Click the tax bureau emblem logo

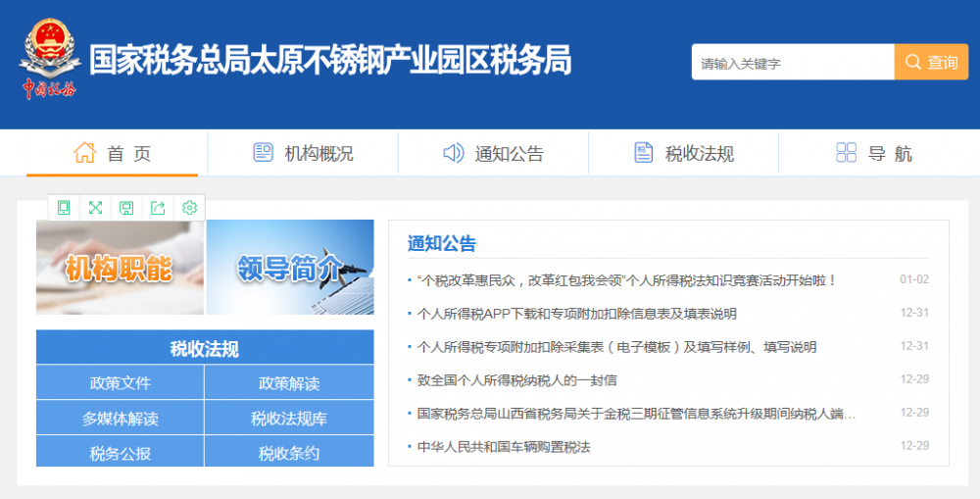coord(49,61)
